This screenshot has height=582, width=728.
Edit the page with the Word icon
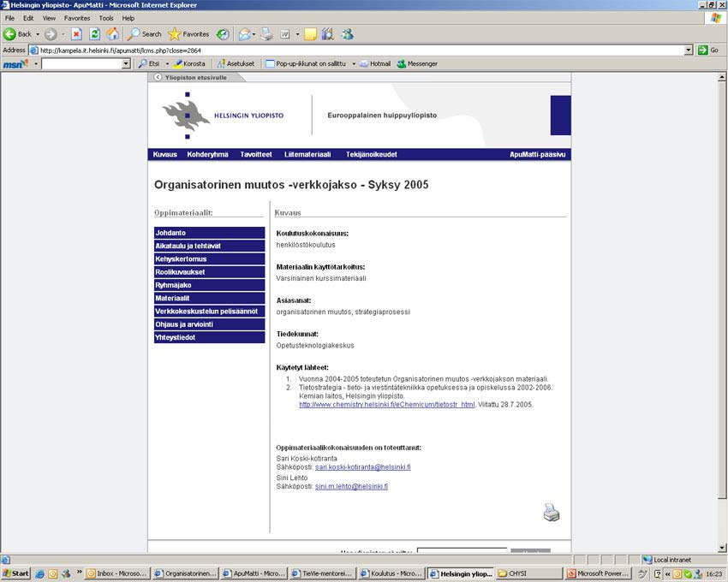click(x=285, y=34)
